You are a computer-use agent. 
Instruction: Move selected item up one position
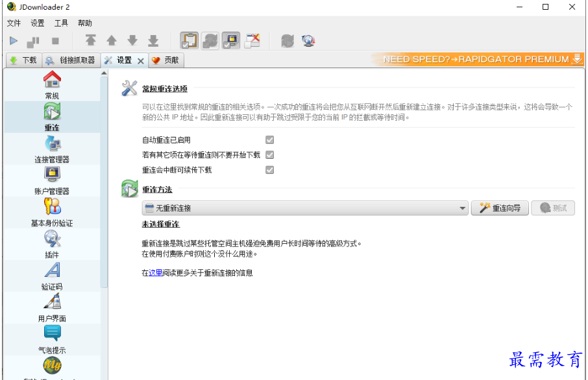[x=112, y=40]
